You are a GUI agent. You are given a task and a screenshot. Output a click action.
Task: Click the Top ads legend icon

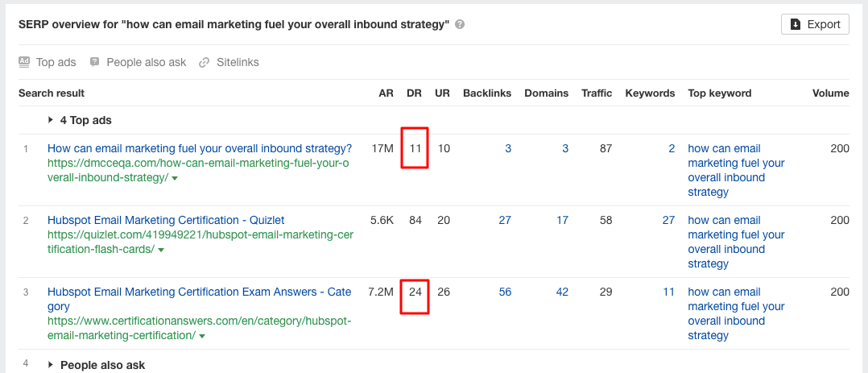24,62
